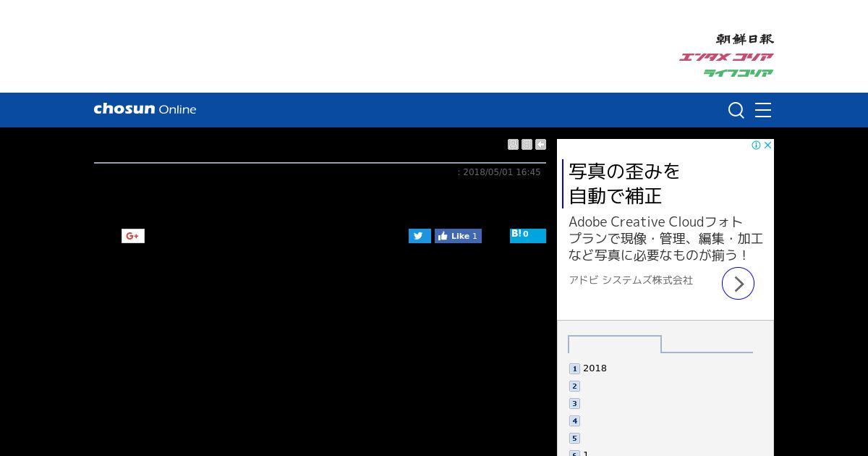
Task: Click the print article icon
Action: 513,145
